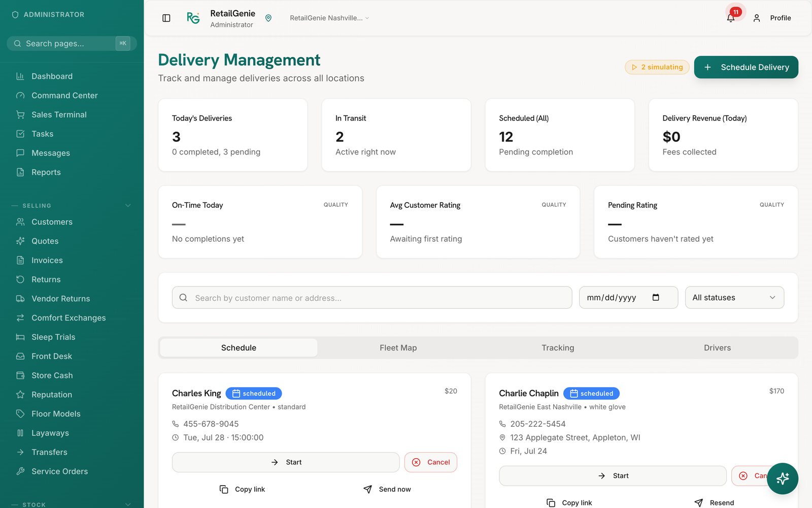Click the Reports document icon

(x=20, y=172)
